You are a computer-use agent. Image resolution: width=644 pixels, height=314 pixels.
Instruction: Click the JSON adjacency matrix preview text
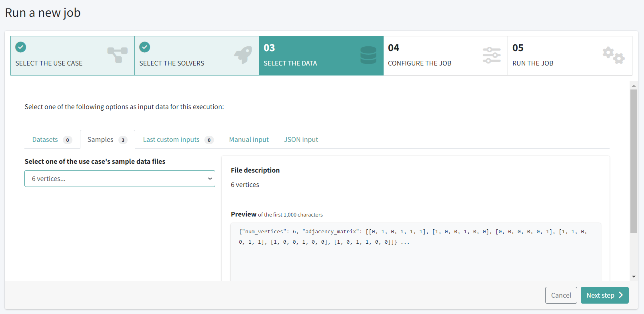(x=413, y=236)
